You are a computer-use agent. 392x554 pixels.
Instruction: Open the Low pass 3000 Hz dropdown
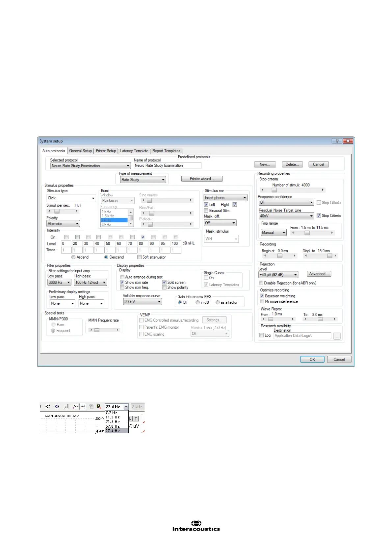[59, 282]
